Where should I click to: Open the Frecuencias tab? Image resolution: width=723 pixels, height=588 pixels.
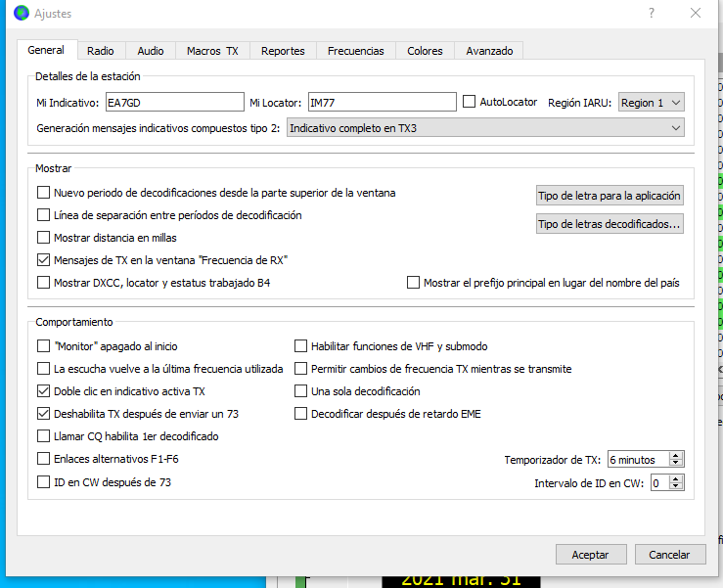pyautogui.click(x=355, y=51)
